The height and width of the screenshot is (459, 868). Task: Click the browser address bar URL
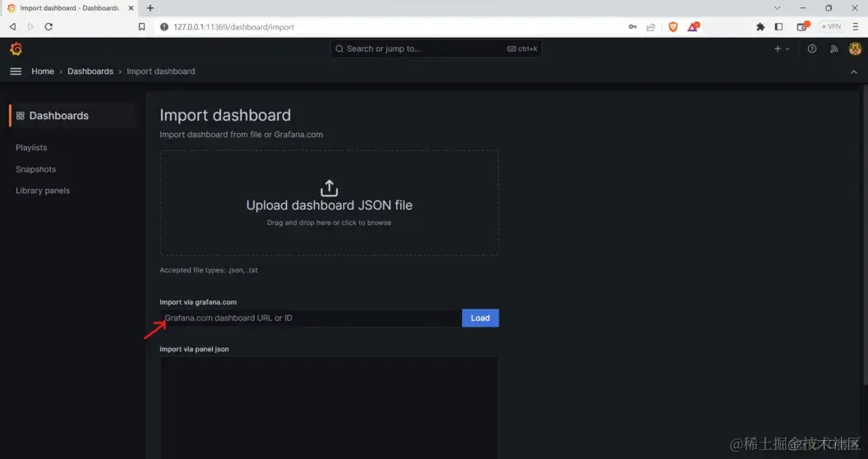click(233, 26)
